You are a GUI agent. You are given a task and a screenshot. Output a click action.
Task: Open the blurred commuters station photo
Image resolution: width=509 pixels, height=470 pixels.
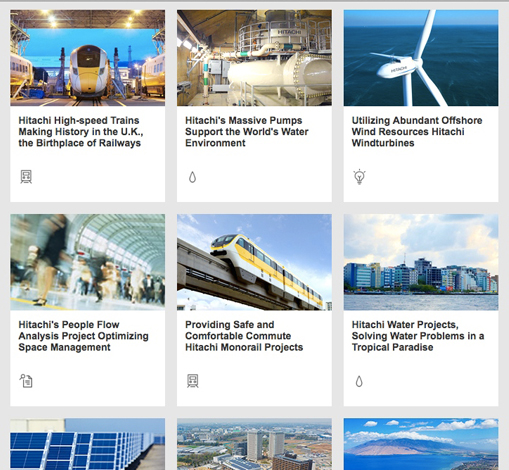click(x=88, y=262)
